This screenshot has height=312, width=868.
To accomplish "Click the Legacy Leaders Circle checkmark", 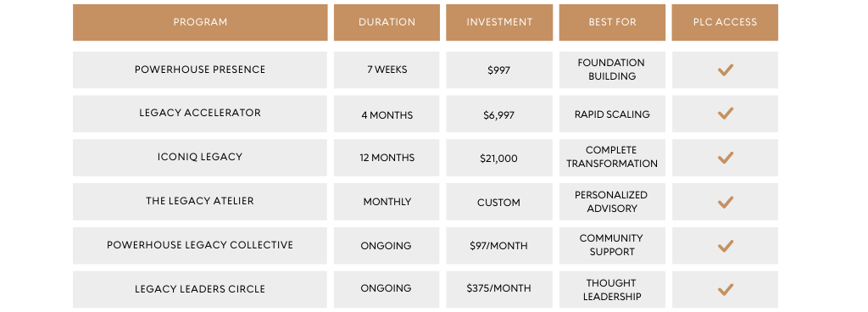I will tap(726, 289).
